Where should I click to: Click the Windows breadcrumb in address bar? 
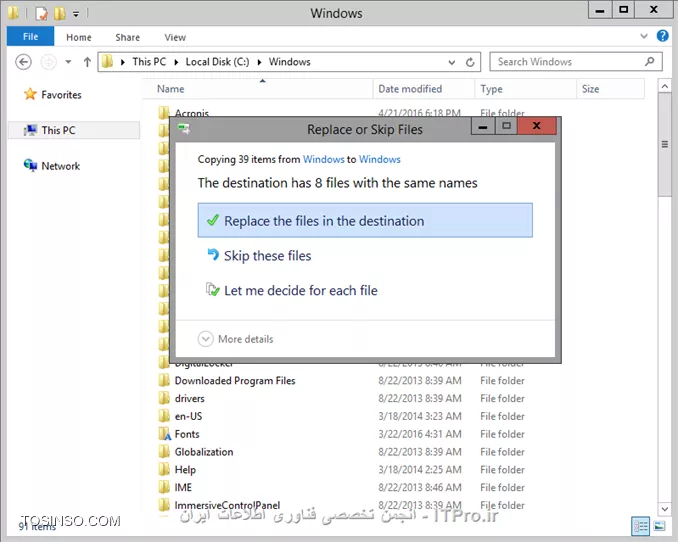290,62
